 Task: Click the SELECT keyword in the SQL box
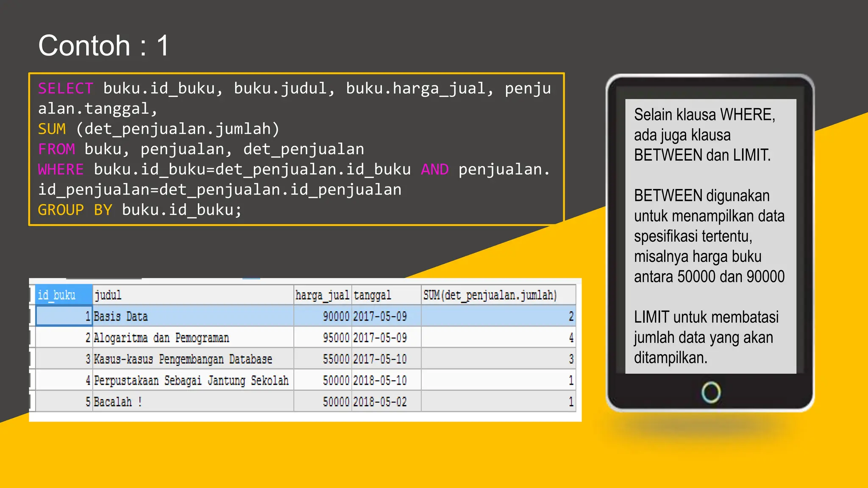point(65,89)
